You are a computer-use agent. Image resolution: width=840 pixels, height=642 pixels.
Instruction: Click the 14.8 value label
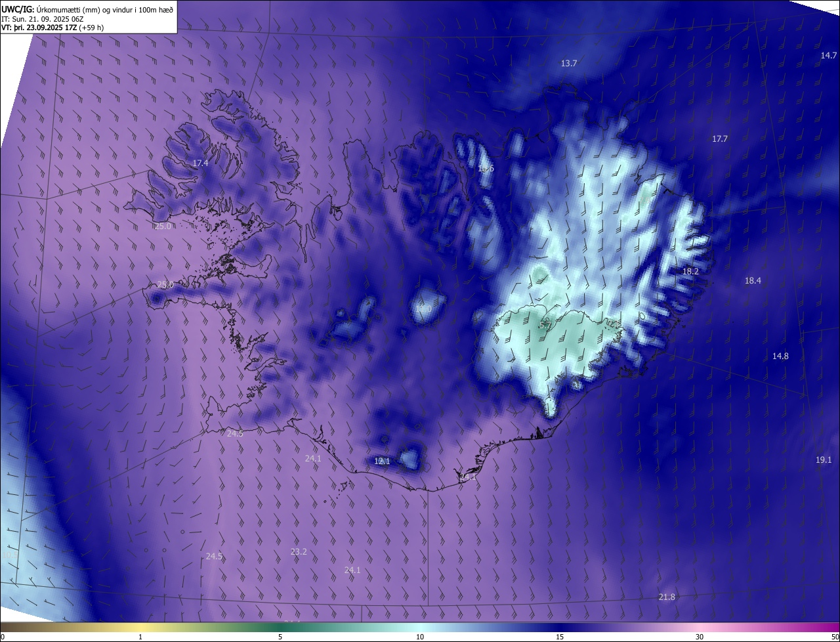(x=780, y=356)
